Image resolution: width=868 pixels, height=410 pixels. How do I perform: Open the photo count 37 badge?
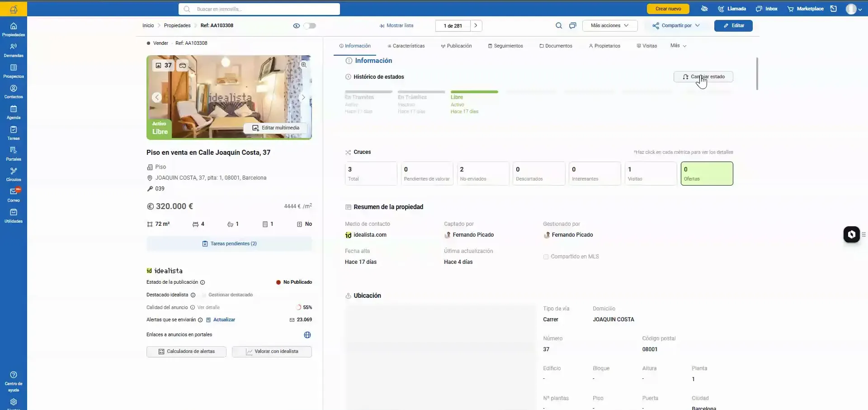pyautogui.click(x=164, y=66)
